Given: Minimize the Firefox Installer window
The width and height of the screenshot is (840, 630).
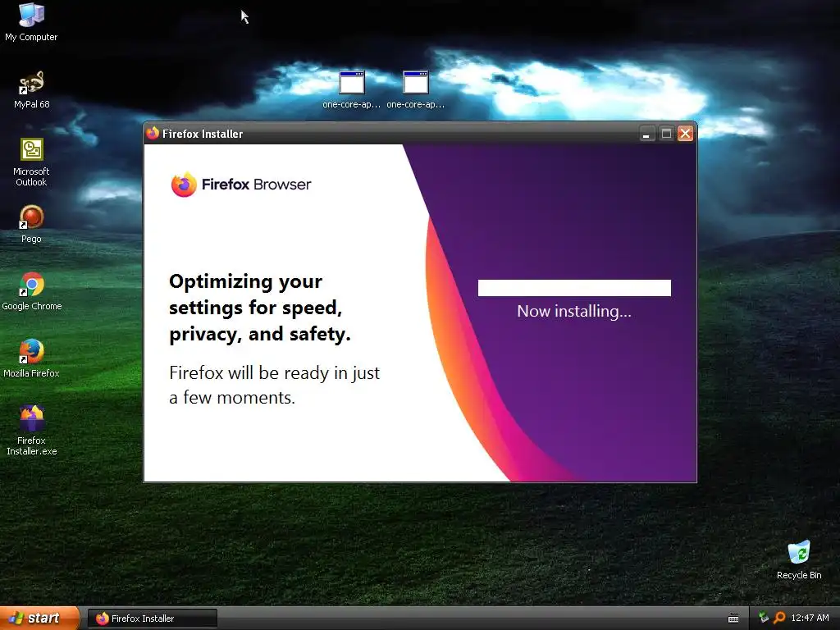Looking at the screenshot, I should 646,134.
